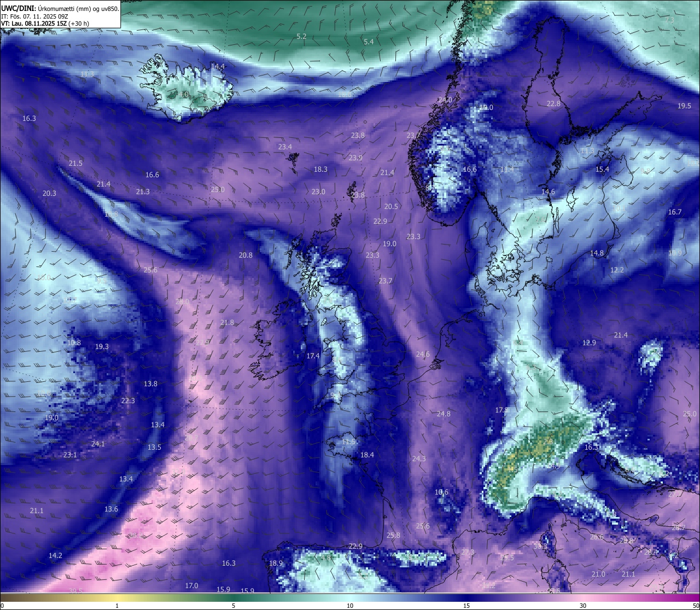This screenshot has width=700, height=610.
Task: Click the color scale label '15'
Action: point(466,606)
